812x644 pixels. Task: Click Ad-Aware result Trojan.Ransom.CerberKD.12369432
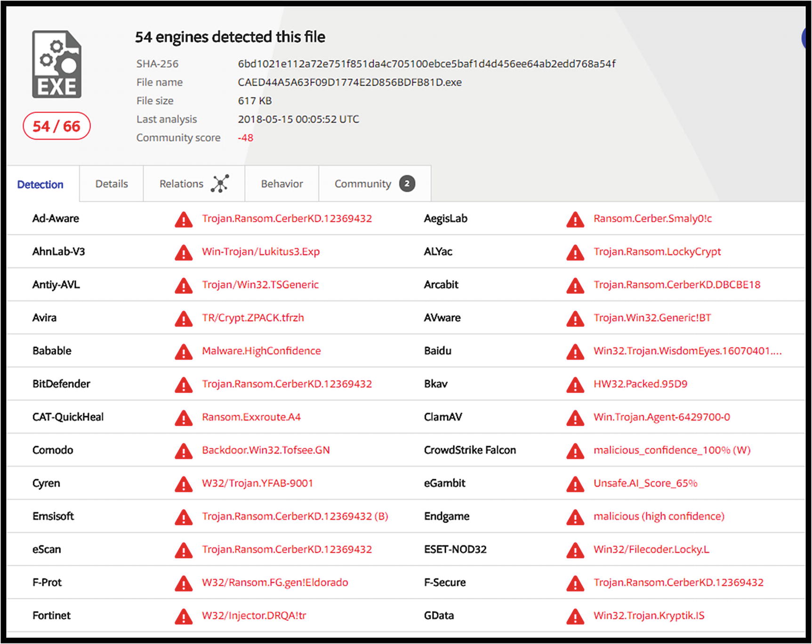pos(287,218)
